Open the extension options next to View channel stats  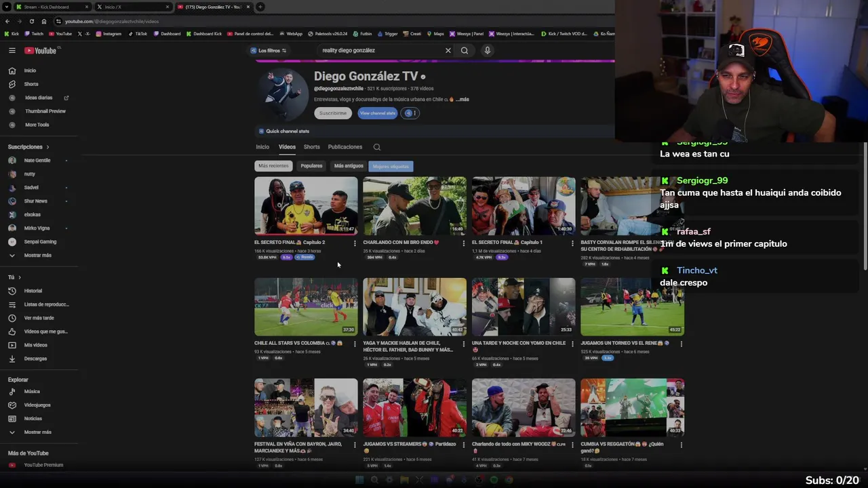pos(410,113)
